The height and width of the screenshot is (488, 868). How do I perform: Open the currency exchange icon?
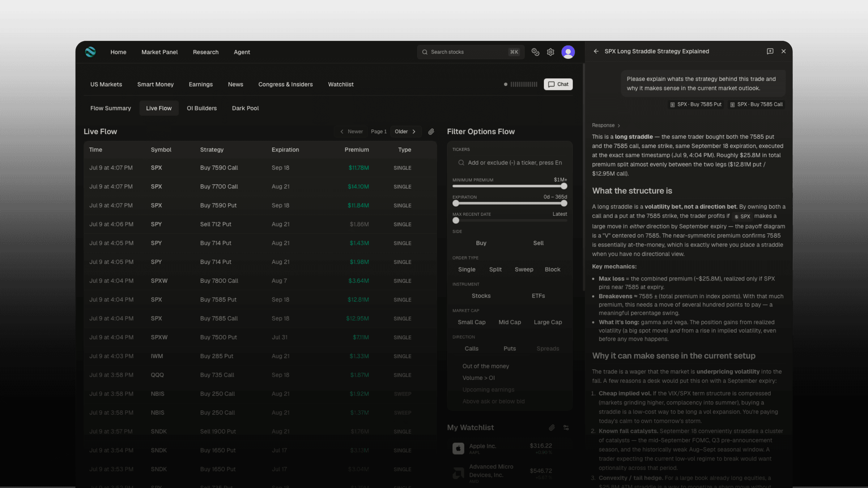tap(535, 52)
